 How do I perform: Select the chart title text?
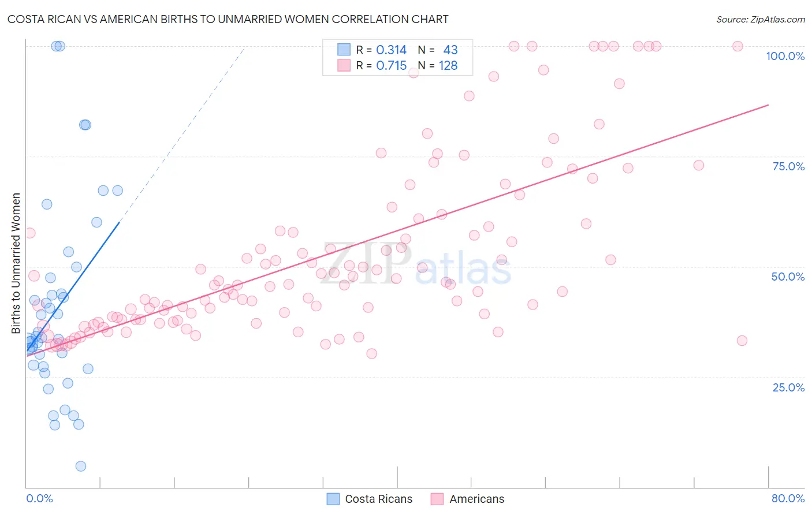228,19
